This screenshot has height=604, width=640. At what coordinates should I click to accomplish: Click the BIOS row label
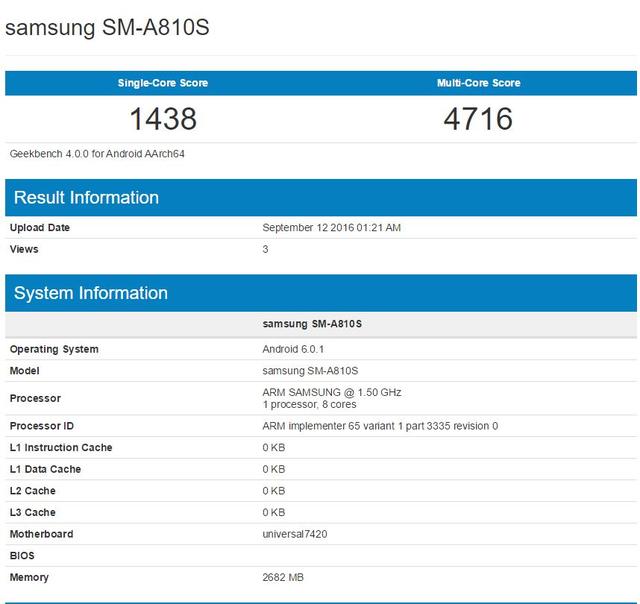tap(22, 556)
